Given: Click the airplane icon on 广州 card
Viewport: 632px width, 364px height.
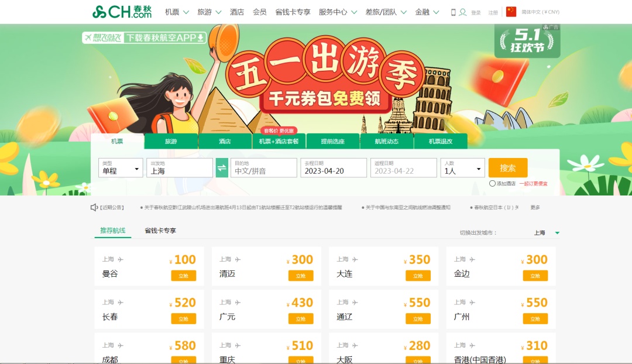Looking at the screenshot, I should 472,303.
